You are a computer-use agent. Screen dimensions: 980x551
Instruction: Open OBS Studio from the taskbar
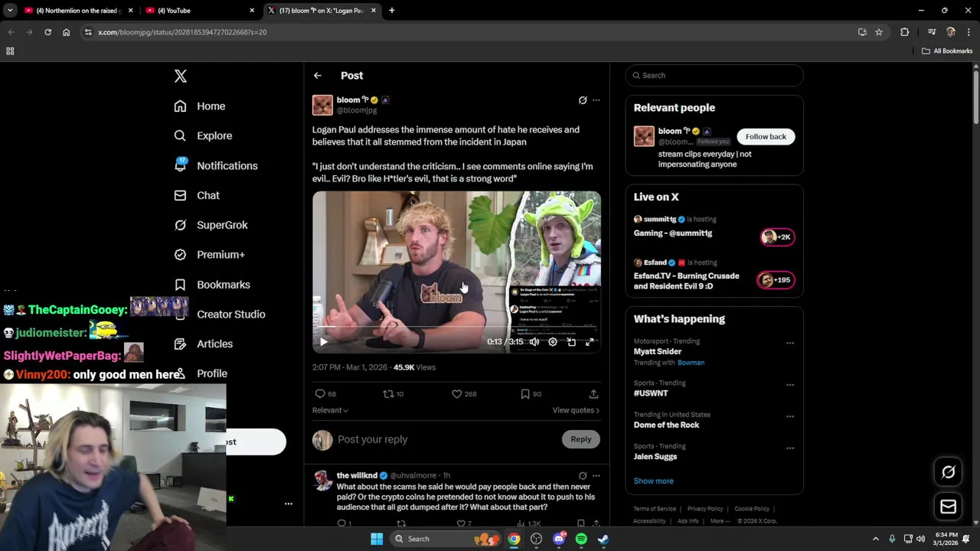tap(536, 539)
